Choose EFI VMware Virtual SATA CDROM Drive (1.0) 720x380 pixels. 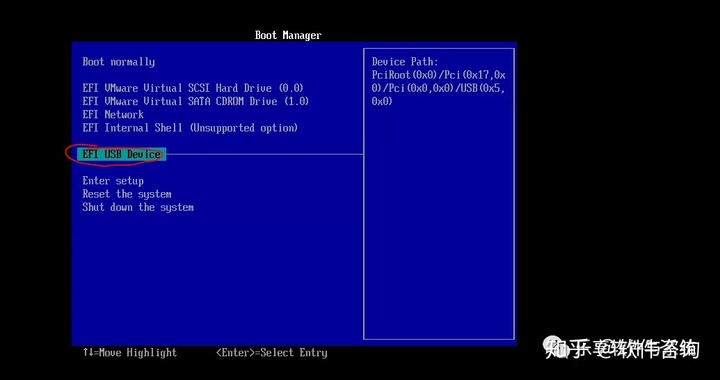tap(196, 101)
